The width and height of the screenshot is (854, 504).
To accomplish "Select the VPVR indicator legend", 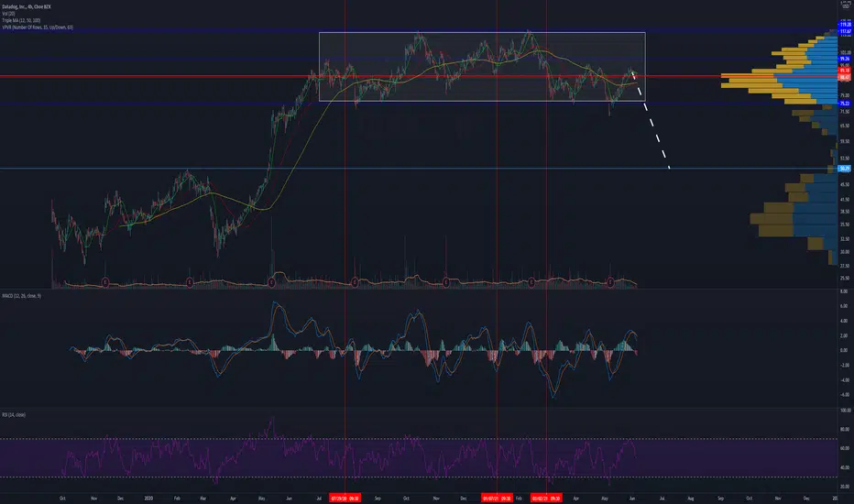I will point(37,27).
